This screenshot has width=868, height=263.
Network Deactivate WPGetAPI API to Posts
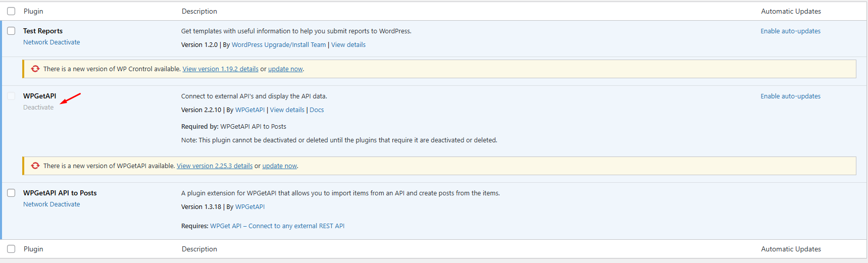52,204
